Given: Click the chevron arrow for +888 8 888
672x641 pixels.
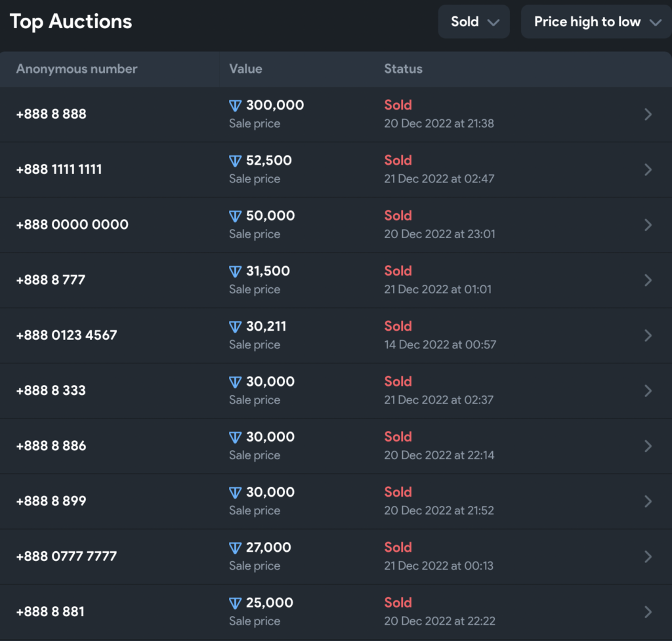Looking at the screenshot, I should pos(648,114).
